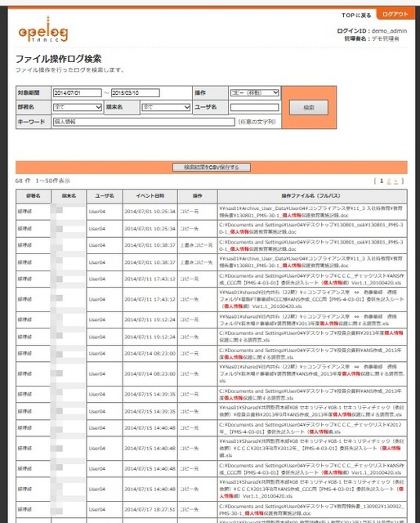Click User04 in 2014/07/17 18:27:51 row

pyautogui.click(x=97, y=510)
